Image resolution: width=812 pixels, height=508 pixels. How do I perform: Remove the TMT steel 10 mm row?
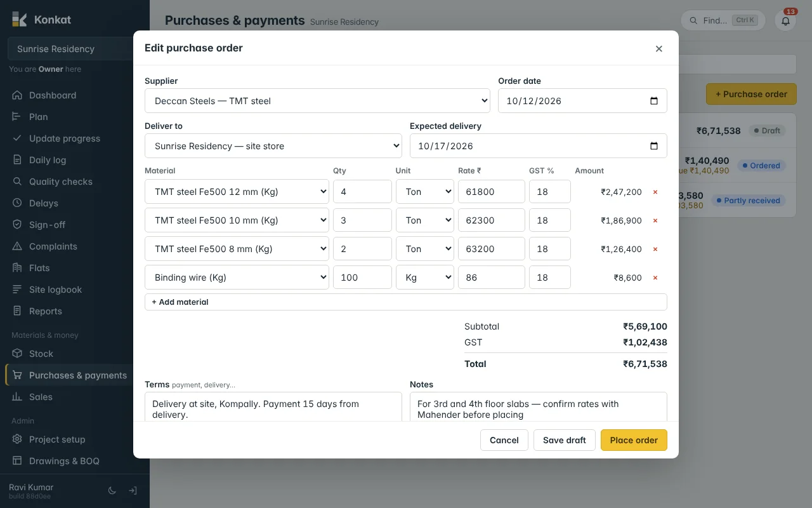coord(655,220)
